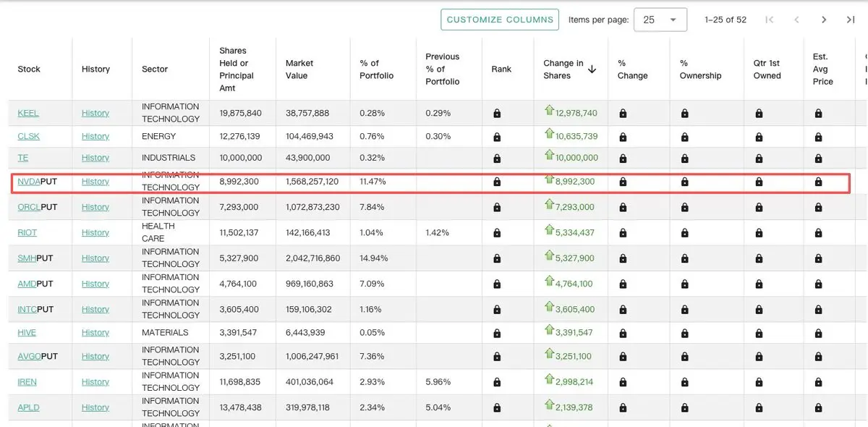This screenshot has width=868, height=427.
Task: Select the 11.47% portfolio value
Action: [x=373, y=182]
